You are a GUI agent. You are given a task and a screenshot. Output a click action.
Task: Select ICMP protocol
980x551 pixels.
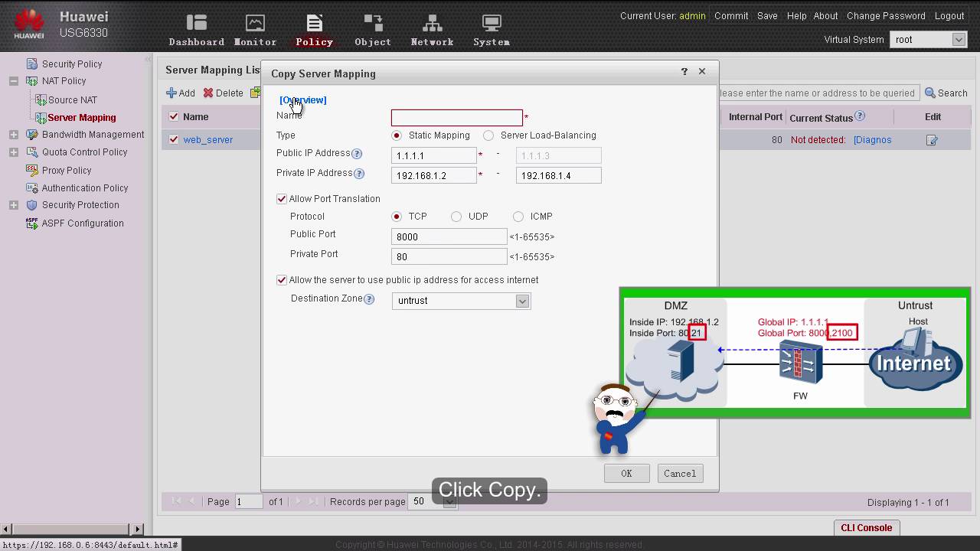pyautogui.click(x=518, y=217)
